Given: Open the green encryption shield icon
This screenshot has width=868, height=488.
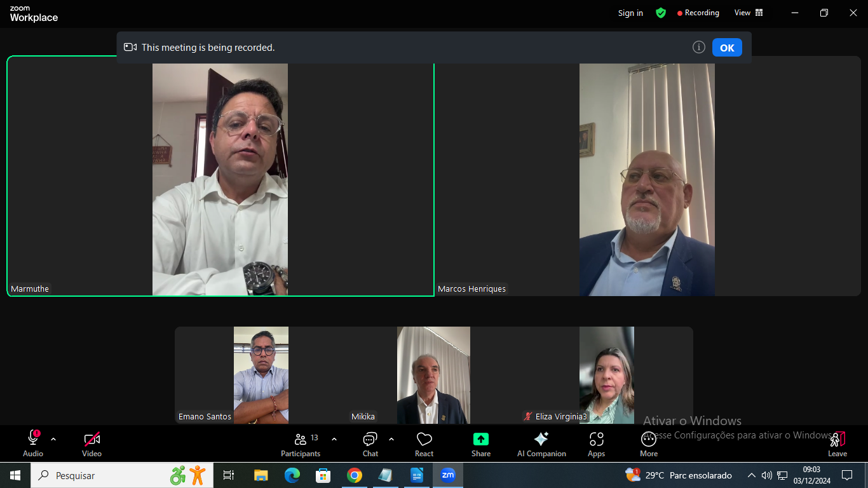Looking at the screenshot, I should pyautogui.click(x=661, y=13).
